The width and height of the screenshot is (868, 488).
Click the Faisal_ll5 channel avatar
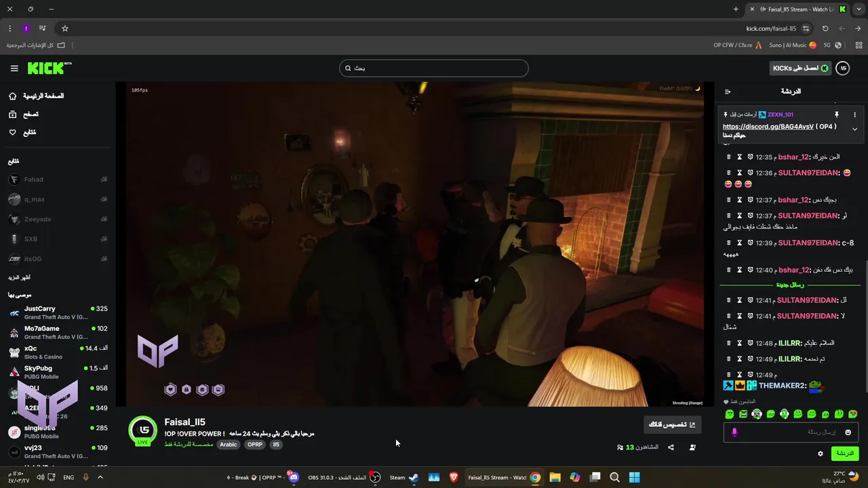click(x=142, y=432)
